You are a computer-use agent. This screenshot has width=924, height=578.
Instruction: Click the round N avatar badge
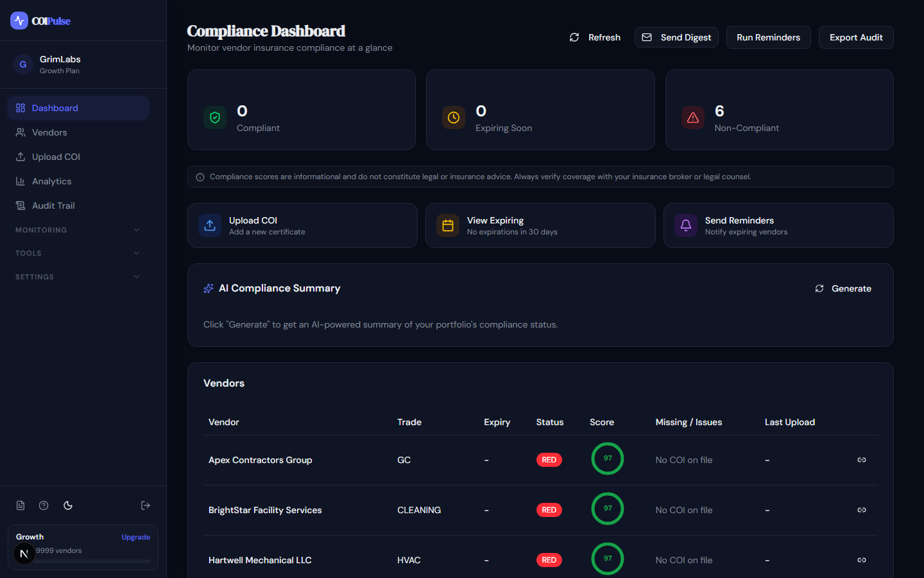coord(24,554)
